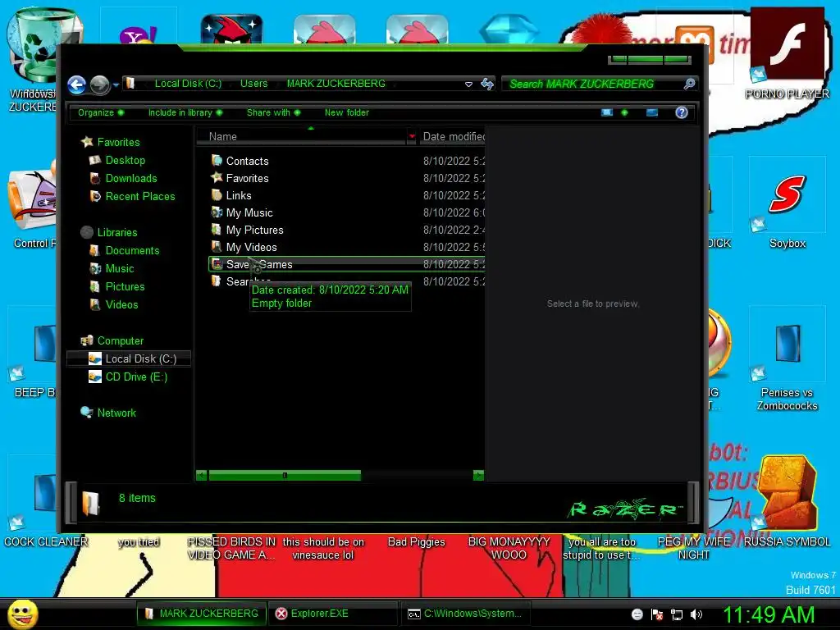840x630 pixels.
Task: Open the Include in library menu
Action: [185, 112]
